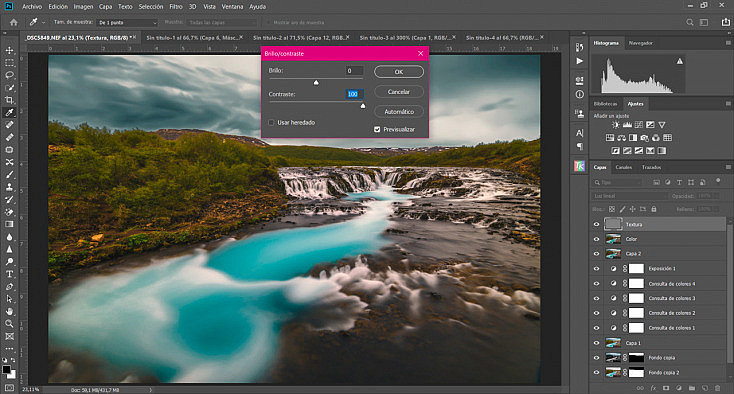Select the Eyedropper tool in the toolbox
This screenshot has height=394, width=734.
pyautogui.click(x=9, y=112)
